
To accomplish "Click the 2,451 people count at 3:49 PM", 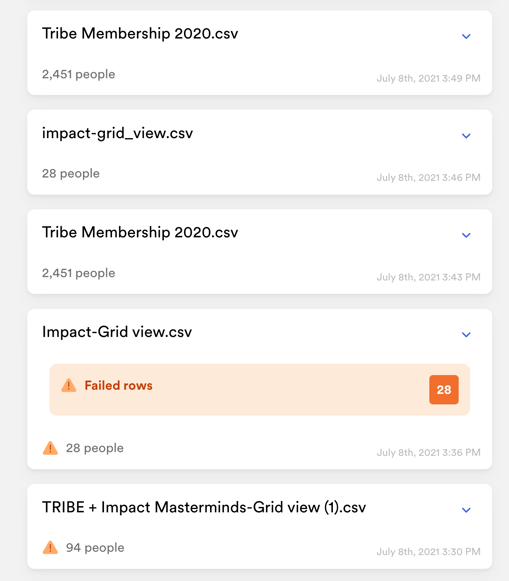I will click(x=79, y=74).
